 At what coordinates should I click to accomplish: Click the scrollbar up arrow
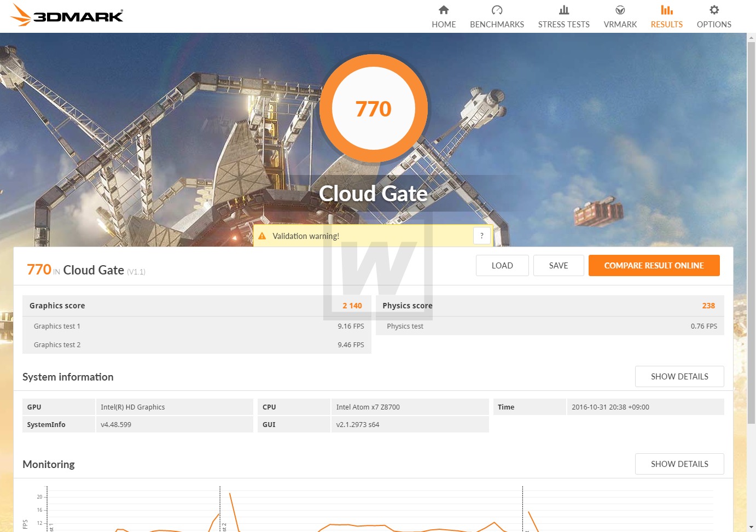click(x=751, y=37)
